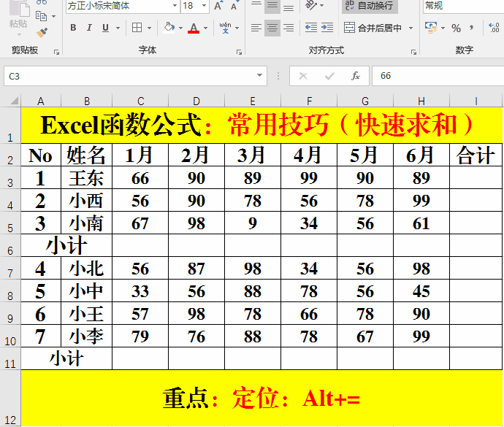The height and width of the screenshot is (427, 504).
Task: Click the 小计 cell in row 11
Action: pos(66,358)
